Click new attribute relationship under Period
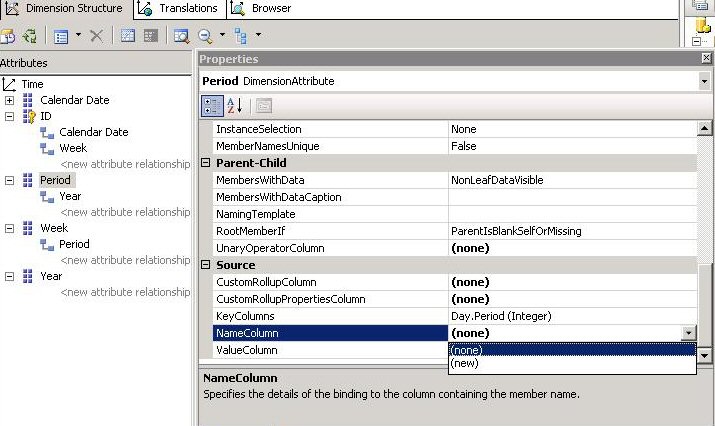This screenshot has height=426, width=715. pyautogui.click(x=125, y=213)
